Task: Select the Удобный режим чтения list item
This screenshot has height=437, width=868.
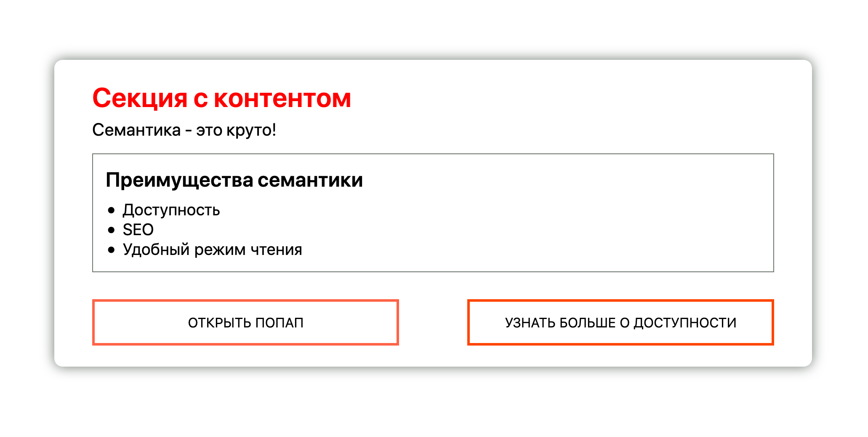Action: point(213,249)
